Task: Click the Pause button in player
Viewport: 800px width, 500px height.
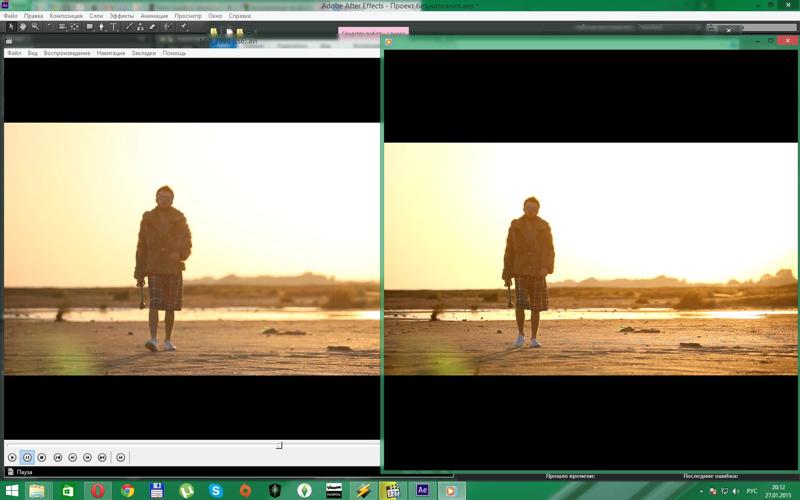Action: 27,457
